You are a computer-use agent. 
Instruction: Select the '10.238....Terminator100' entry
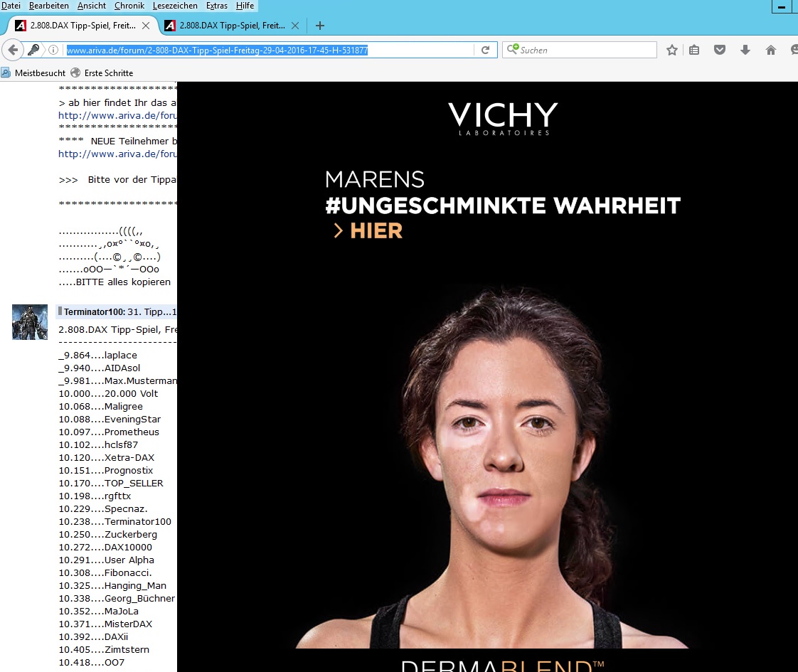pos(115,521)
